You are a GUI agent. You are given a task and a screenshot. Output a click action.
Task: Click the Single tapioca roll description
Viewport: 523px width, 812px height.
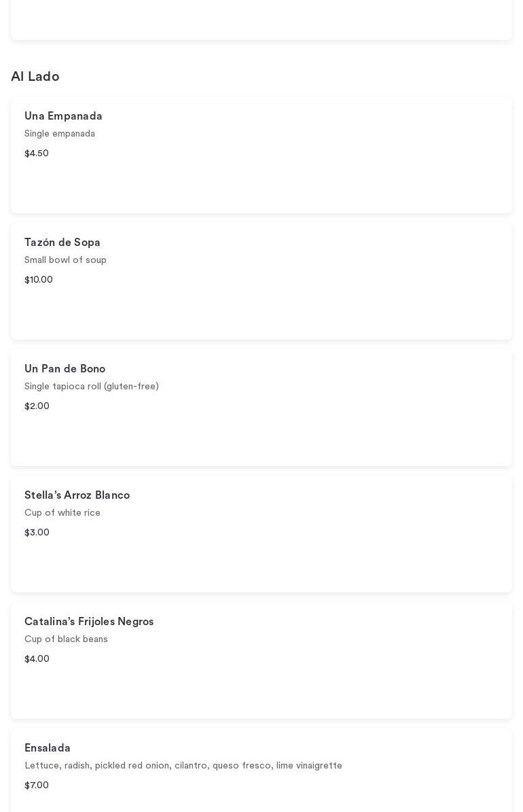click(92, 387)
